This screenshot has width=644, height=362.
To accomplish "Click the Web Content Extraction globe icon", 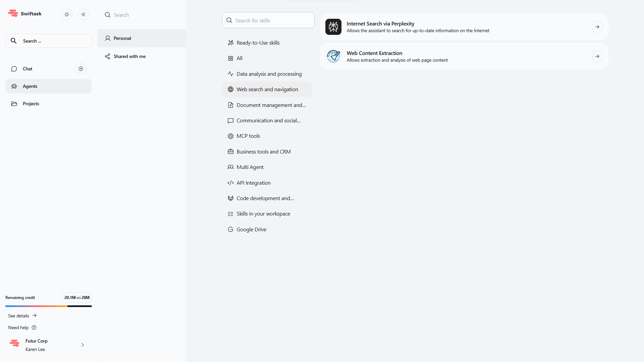I will coord(333,56).
